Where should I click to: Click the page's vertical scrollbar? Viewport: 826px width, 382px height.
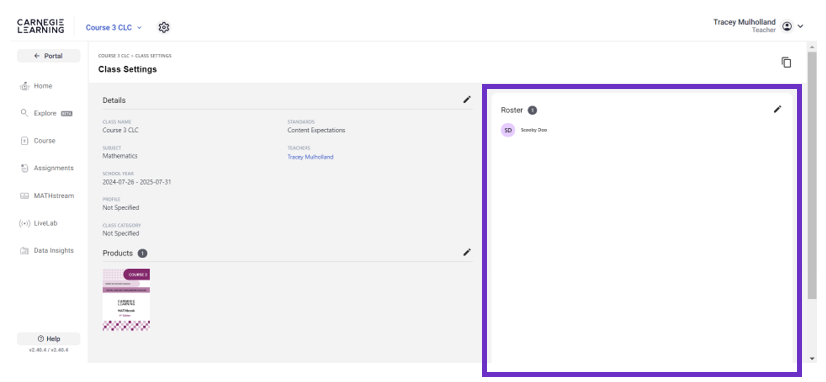[812, 174]
